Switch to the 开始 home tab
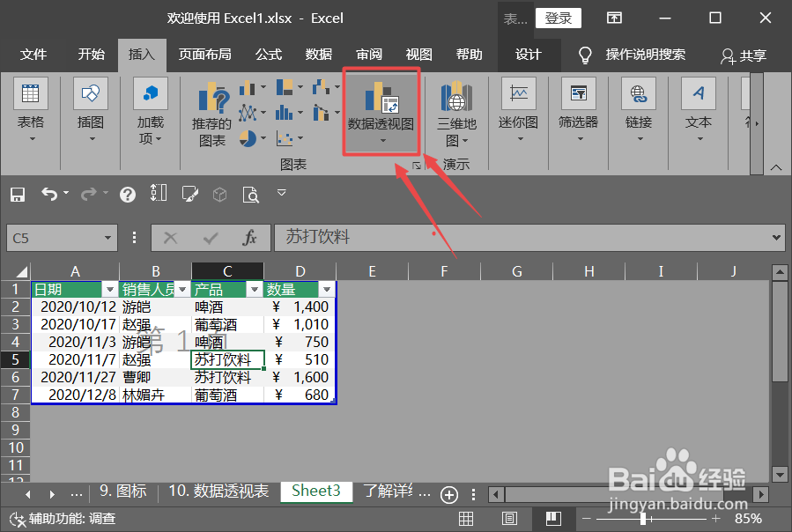The image size is (792, 532). pos(92,55)
